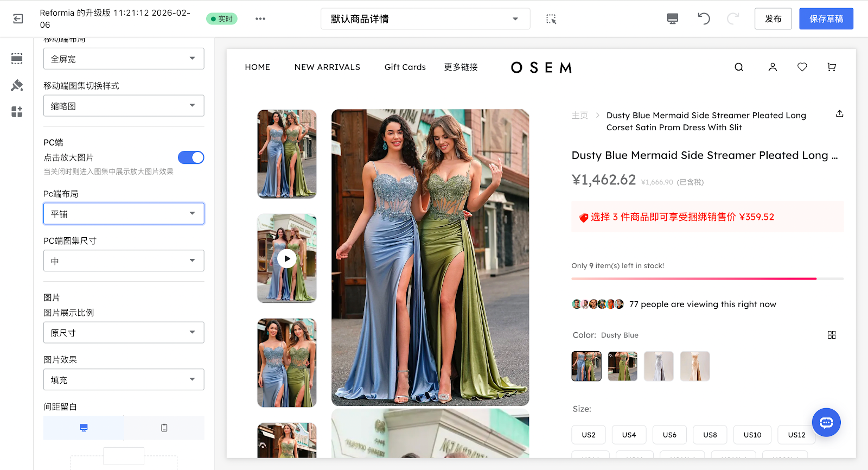Viewport: 868px width, 470px height.
Task: Click the 保存草稿 save draft button
Action: [x=826, y=19]
